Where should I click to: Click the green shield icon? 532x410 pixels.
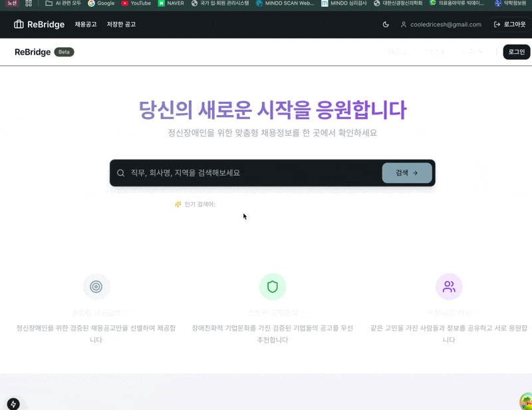[272, 287]
